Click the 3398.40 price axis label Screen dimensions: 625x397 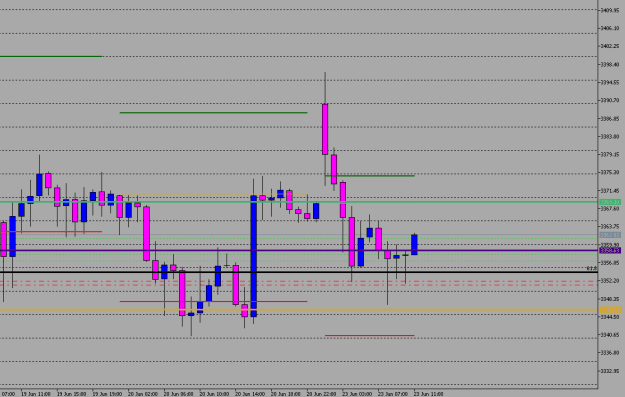click(610, 65)
